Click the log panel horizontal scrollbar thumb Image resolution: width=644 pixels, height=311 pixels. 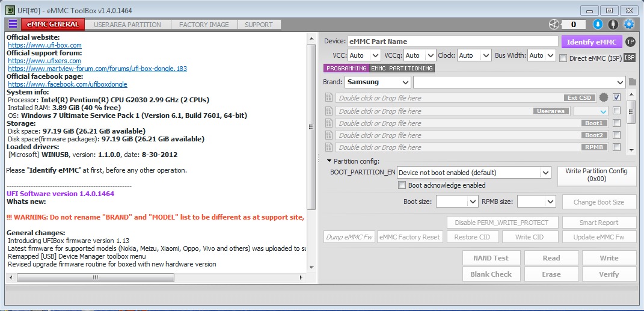pos(95,277)
